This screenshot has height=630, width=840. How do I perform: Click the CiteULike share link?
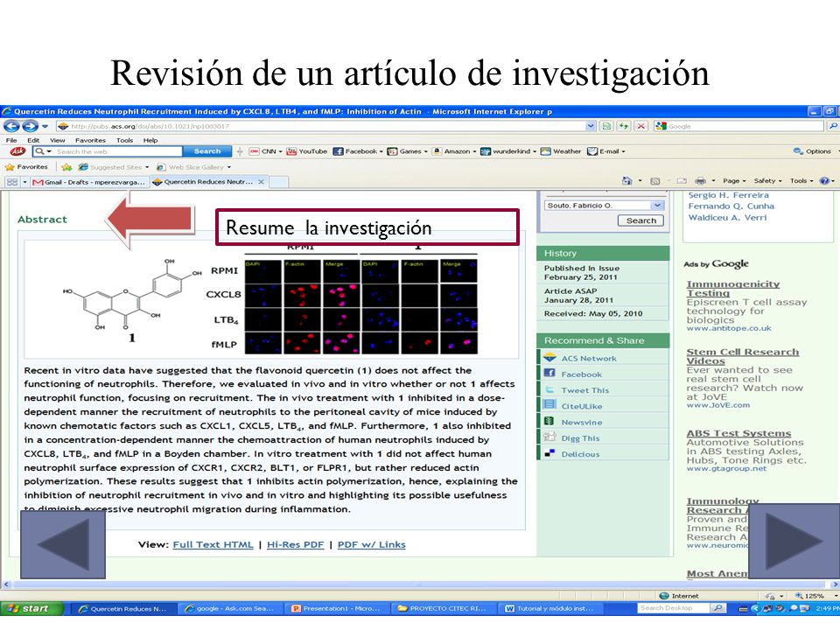pyautogui.click(x=582, y=407)
